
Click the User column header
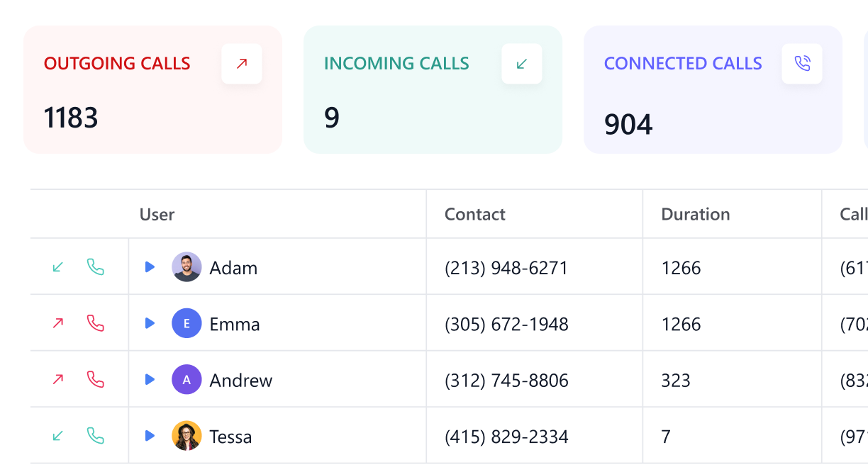[157, 214]
